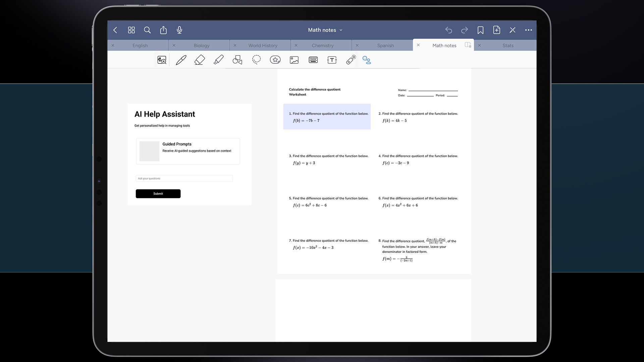Select the Pen tool

coord(181,60)
